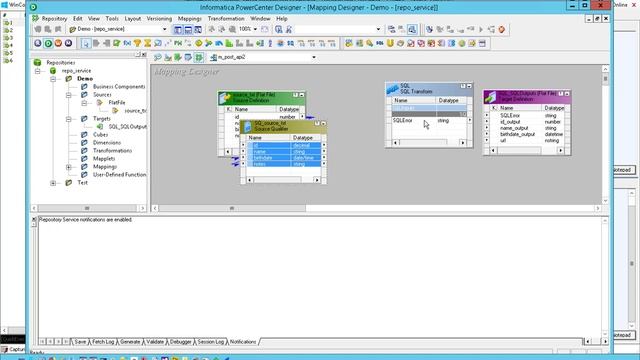Screen dimensions: 640x360
Task: Pick the yellow funnel Filter transformation icon
Action: click(137, 43)
